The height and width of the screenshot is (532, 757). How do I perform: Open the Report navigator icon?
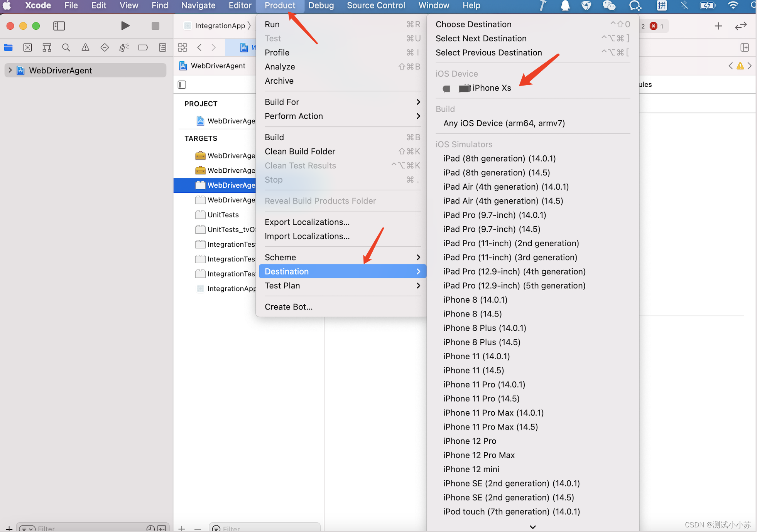point(162,47)
